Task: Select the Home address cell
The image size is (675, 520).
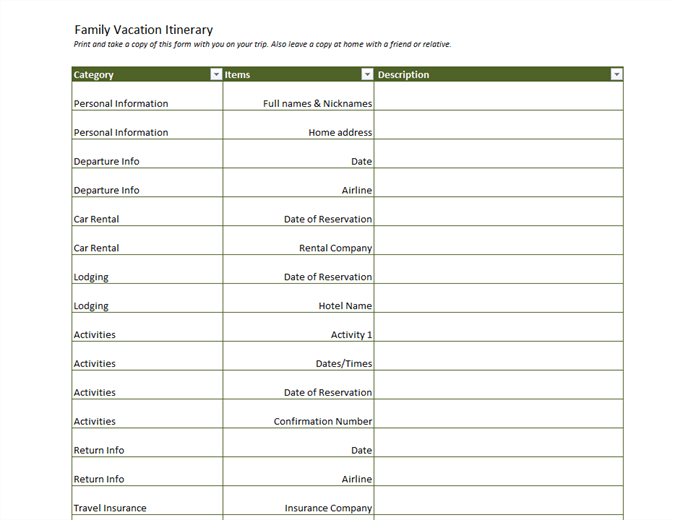Action: coord(298,125)
